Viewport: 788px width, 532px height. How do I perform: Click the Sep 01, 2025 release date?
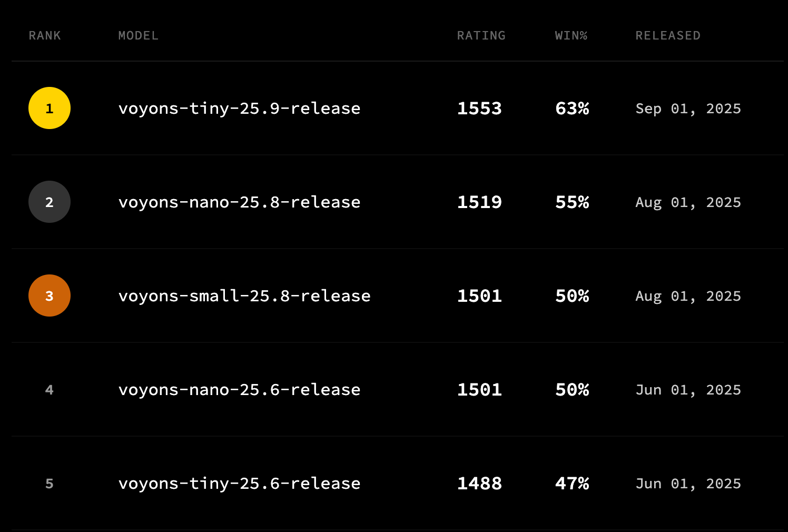(688, 109)
